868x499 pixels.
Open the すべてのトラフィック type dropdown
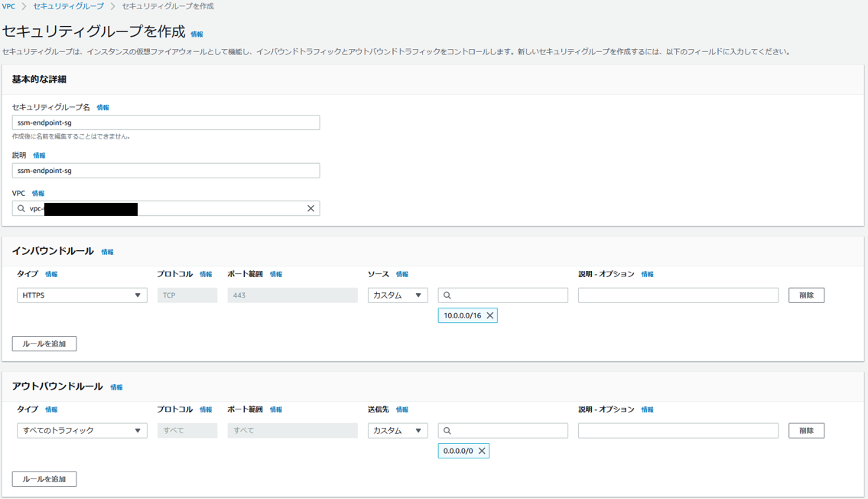[x=82, y=430]
